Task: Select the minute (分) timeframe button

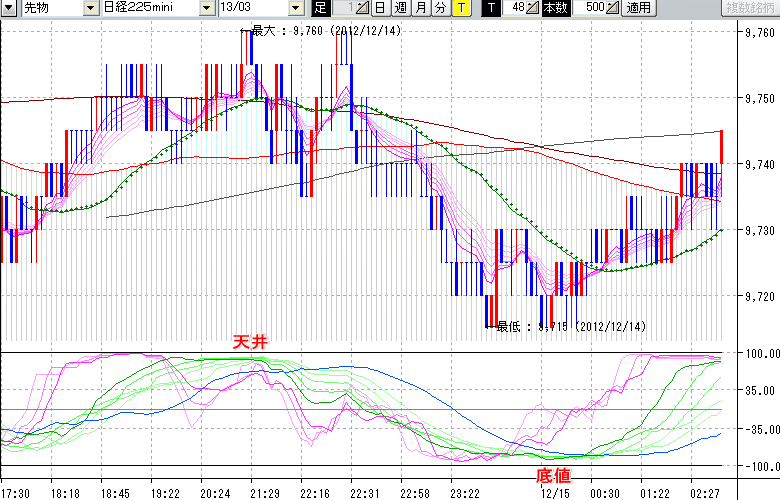Action: click(x=441, y=8)
